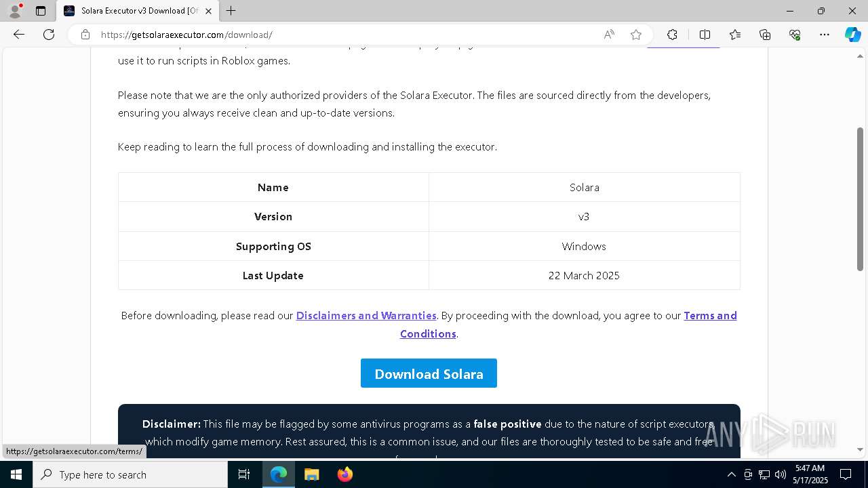Select the 'Supporting OS' row header
Viewport: 868px width, 488px height.
(x=273, y=246)
